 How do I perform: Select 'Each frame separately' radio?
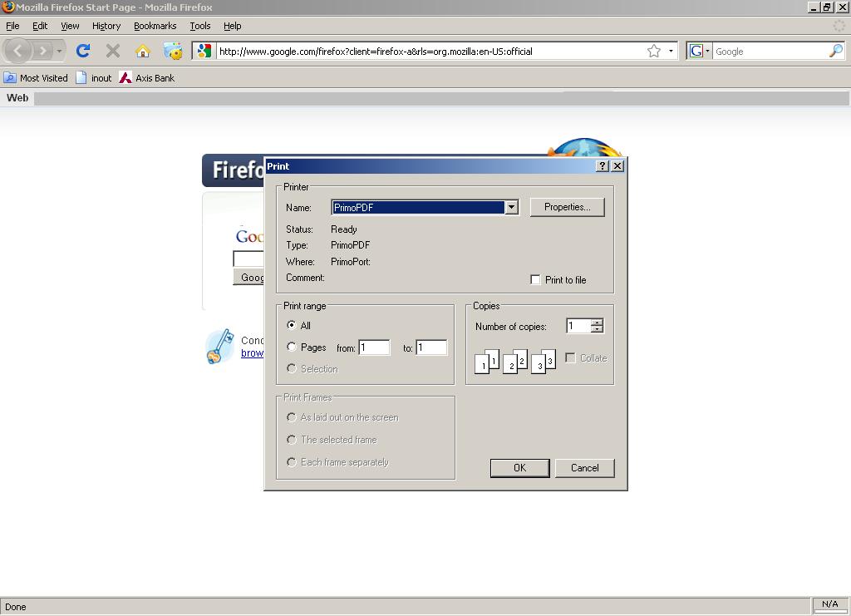tap(292, 462)
